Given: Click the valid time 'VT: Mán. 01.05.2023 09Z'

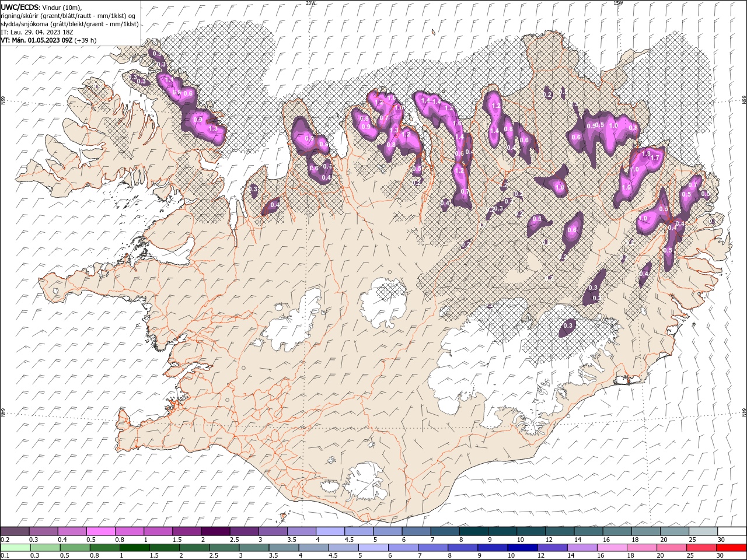Looking at the screenshot, I should (x=37, y=40).
